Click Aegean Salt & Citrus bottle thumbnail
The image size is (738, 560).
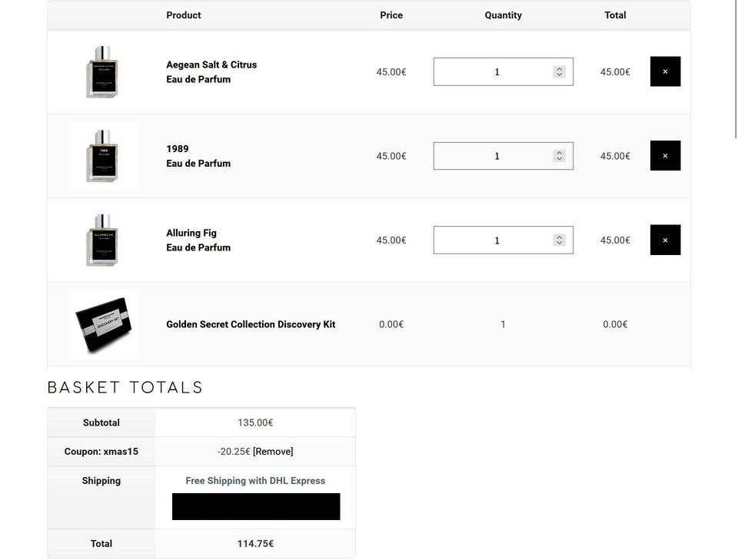point(103,72)
